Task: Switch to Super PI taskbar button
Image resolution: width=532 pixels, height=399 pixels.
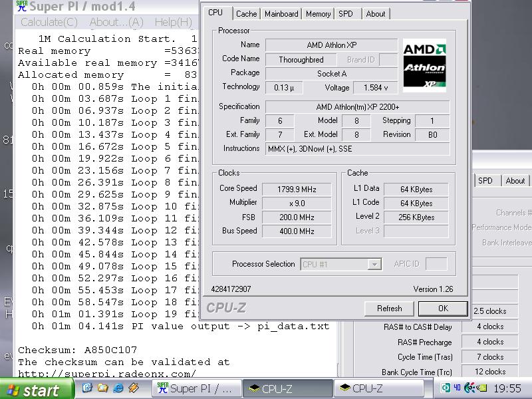Action: point(197,388)
